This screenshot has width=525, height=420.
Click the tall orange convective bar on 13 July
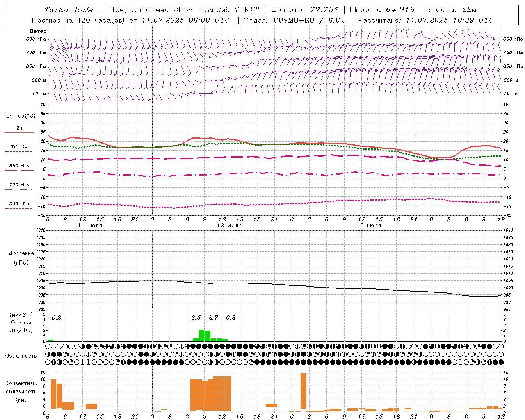click(304, 391)
